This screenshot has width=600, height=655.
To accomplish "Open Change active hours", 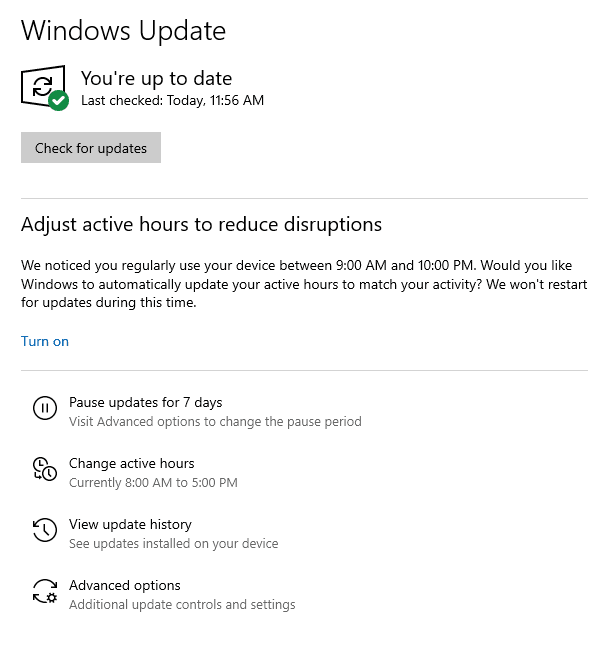I will (131, 463).
